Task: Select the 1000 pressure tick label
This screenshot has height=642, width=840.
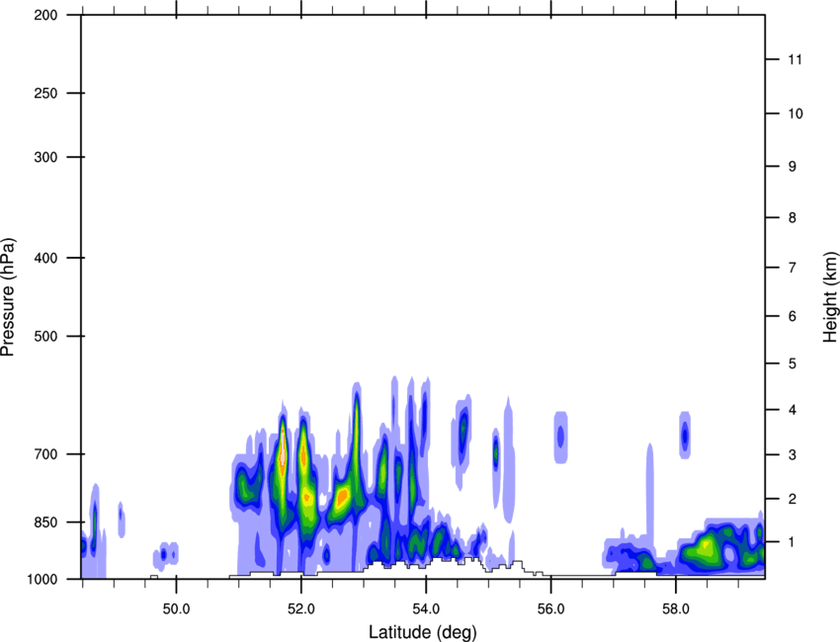Action: pyautogui.click(x=42, y=579)
